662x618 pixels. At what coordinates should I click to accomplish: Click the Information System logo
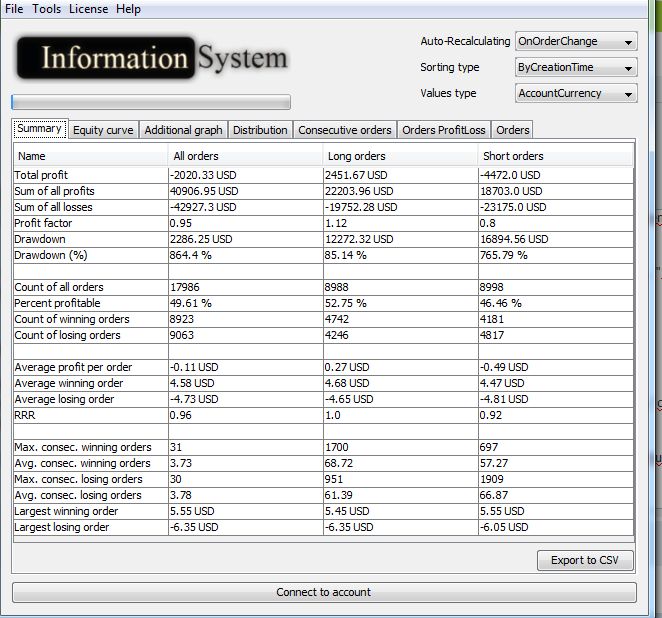tap(152, 59)
